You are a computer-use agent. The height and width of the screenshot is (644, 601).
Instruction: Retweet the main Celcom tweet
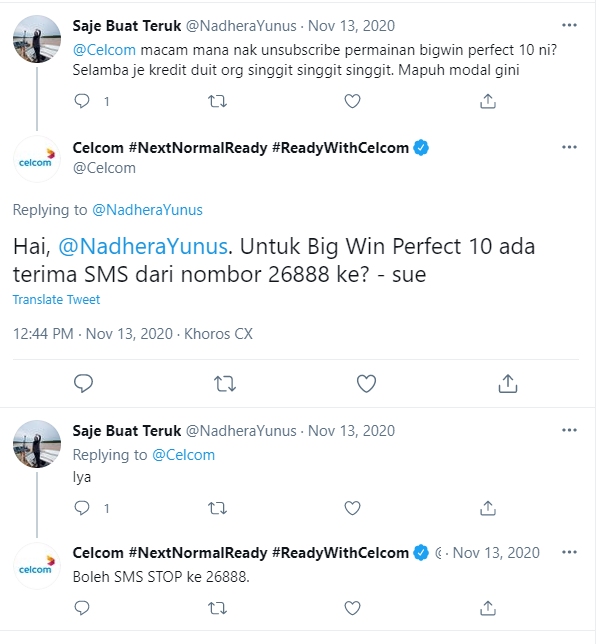point(226,383)
